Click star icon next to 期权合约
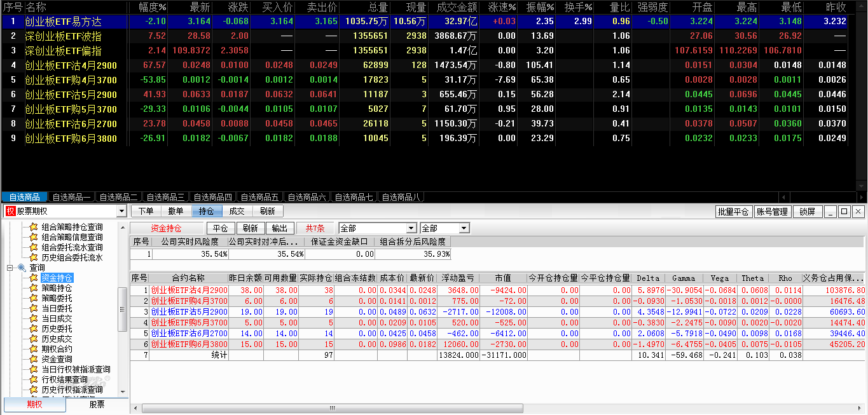The height and width of the screenshot is (415, 868). 34,349
